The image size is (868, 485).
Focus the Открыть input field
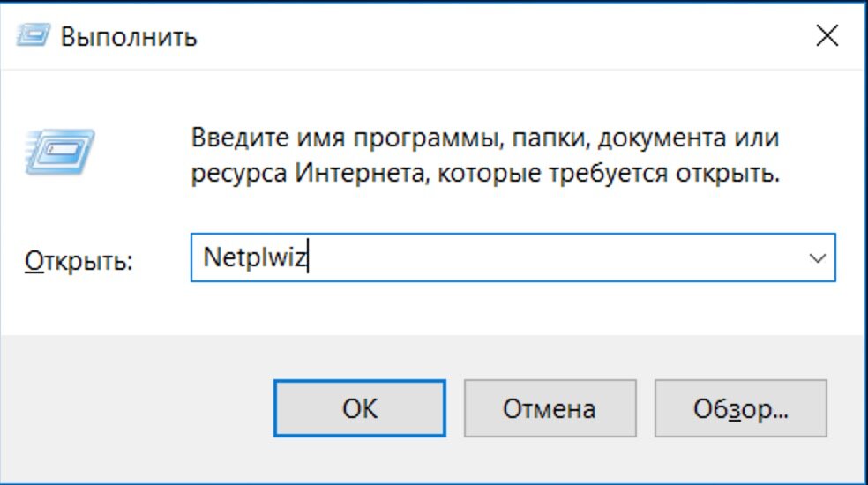[x=513, y=258]
